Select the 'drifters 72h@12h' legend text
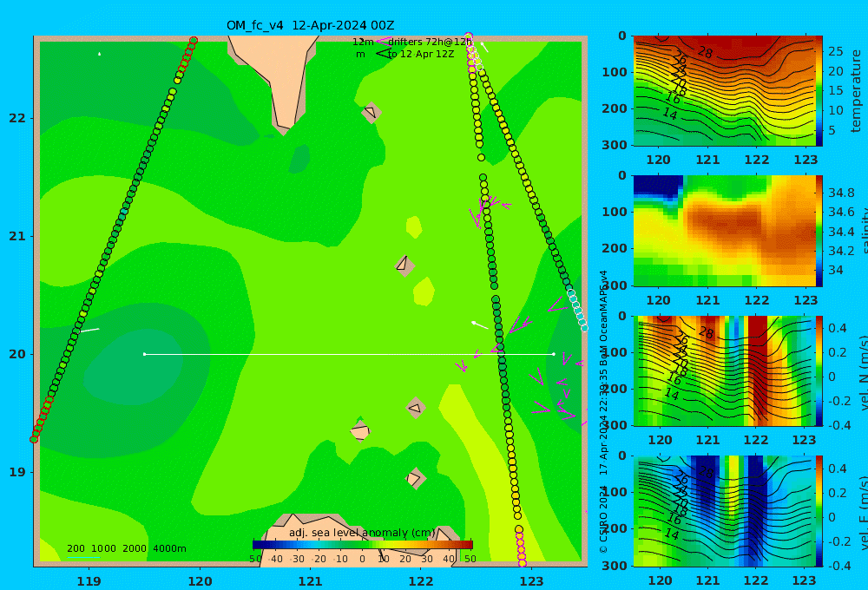This screenshot has height=590, width=868. coord(431,42)
